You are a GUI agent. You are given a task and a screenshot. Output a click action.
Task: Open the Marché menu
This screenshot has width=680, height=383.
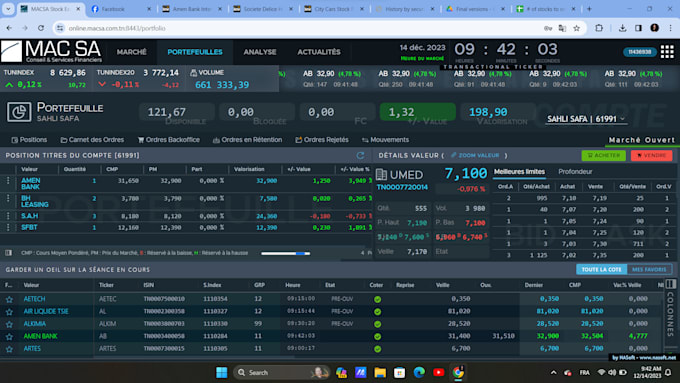pyautogui.click(x=131, y=52)
